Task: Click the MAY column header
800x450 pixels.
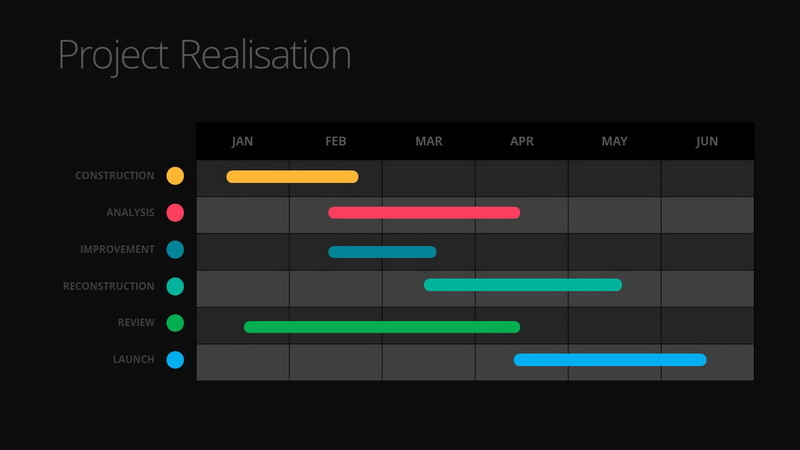Action: (615, 142)
